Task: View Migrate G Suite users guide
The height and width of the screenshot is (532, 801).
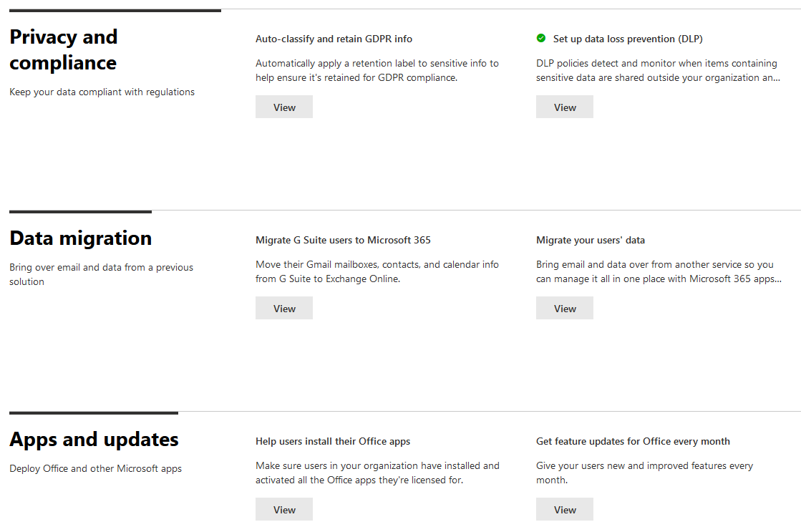Action: 284,308
